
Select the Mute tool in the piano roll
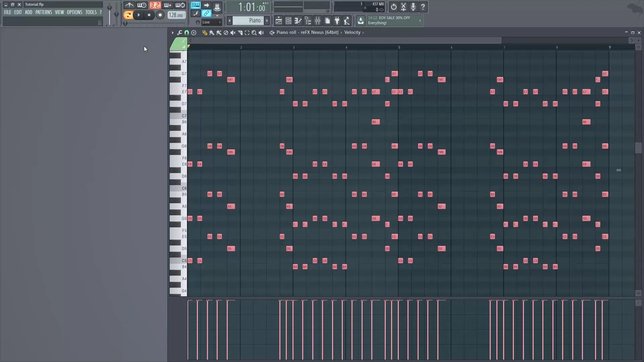233,33
